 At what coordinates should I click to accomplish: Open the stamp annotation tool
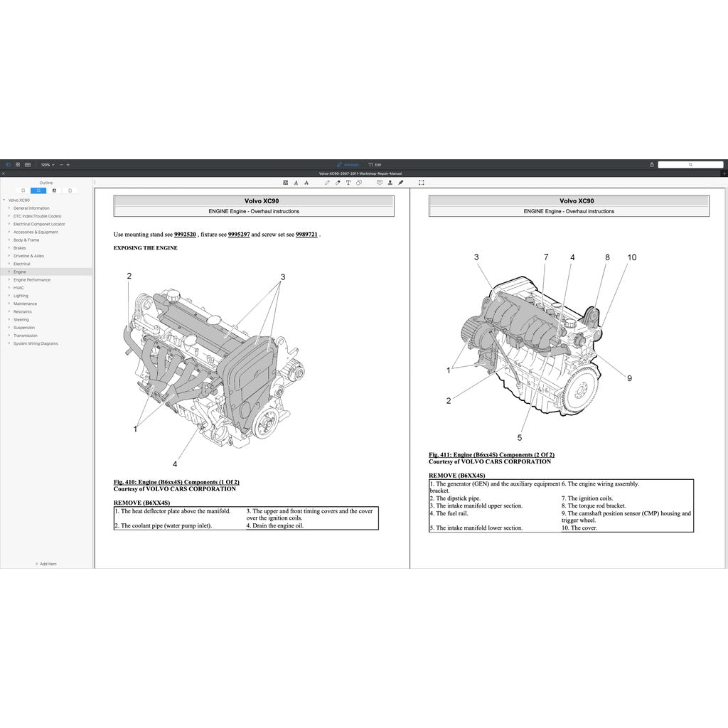[x=390, y=183]
